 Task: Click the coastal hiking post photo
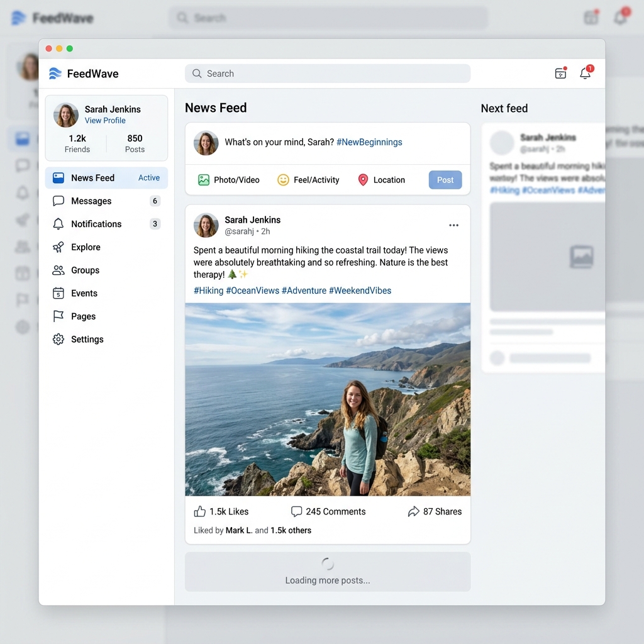[328, 399]
